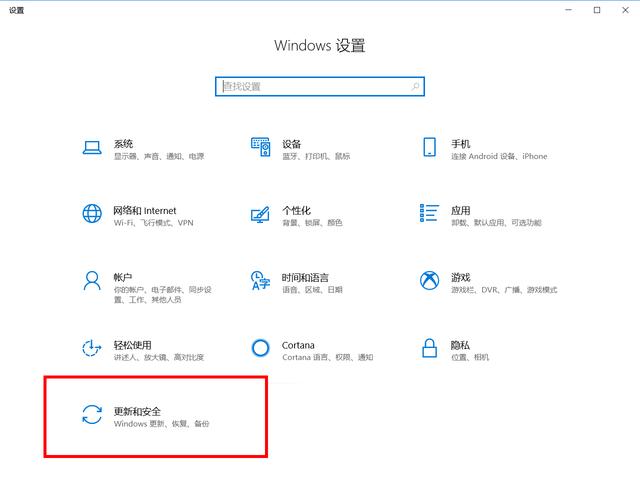The image size is (640, 500).
Task: Click the '显示器、声音、通知、电源' description
Action: pos(159,156)
